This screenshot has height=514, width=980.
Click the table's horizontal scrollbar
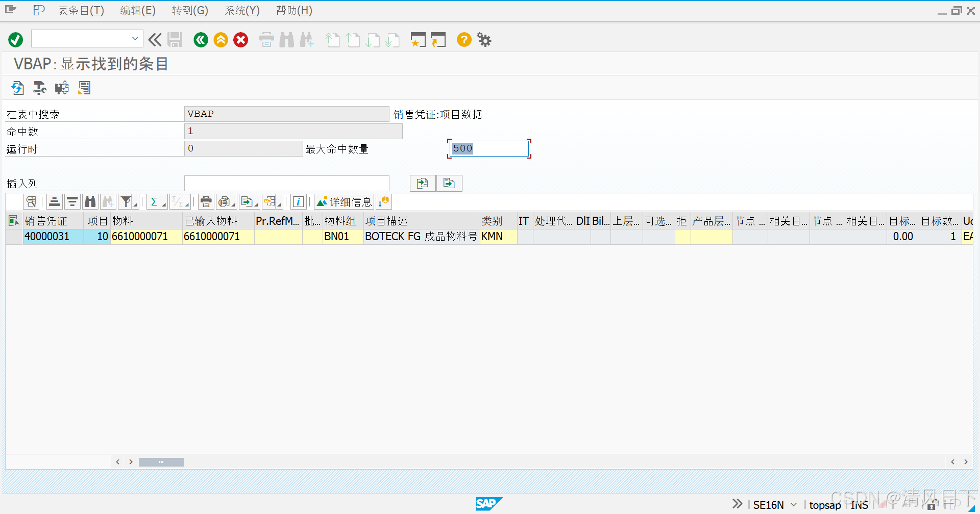(161, 461)
